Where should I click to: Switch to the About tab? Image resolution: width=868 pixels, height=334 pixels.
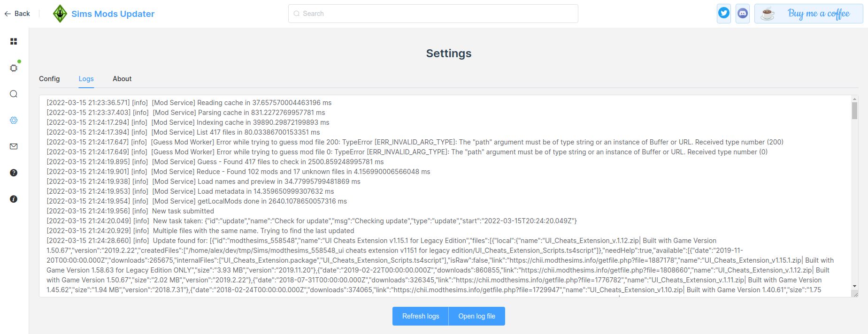pos(122,79)
